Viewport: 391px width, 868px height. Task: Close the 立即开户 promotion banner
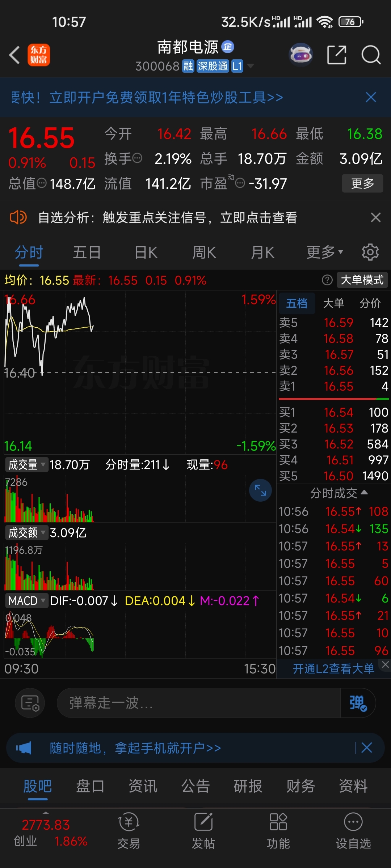coord(371,97)
